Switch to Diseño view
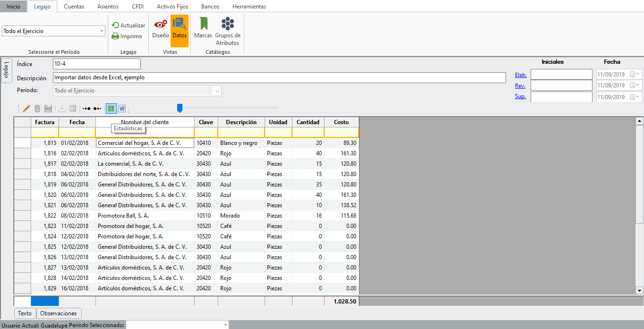The image size is (644, 329). [161, 28]
